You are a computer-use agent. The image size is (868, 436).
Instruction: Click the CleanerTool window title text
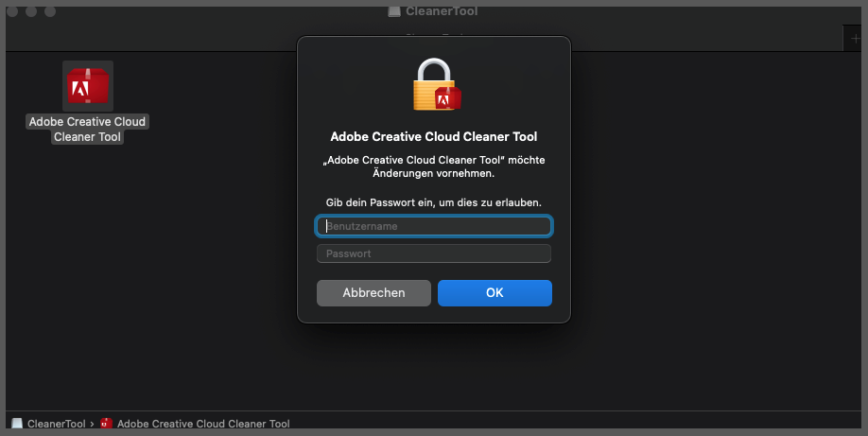tap(442, 11)
